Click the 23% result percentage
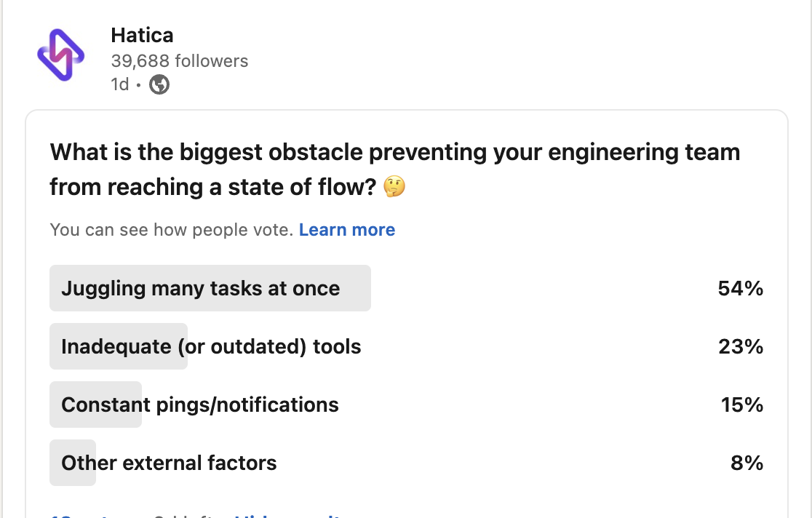The image size is (812, 518). pos(740,346)
